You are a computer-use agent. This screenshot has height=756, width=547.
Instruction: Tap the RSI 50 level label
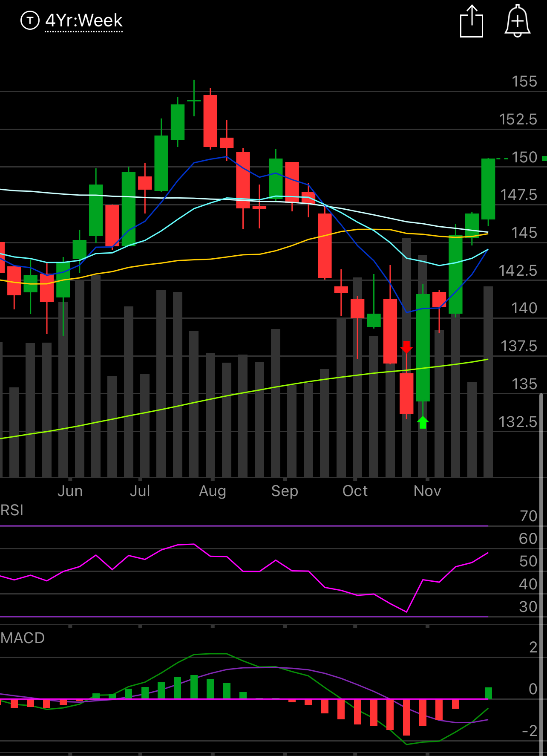tap(528, 562)
